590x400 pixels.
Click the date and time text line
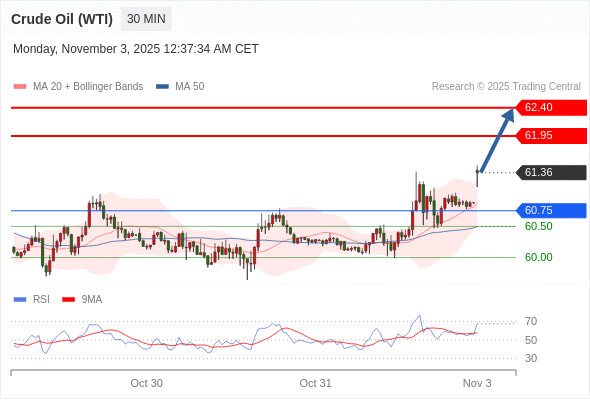(136, 49)
